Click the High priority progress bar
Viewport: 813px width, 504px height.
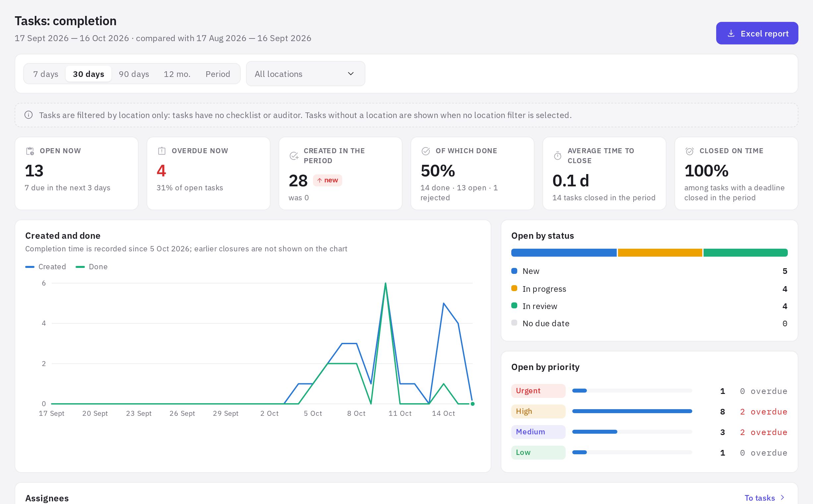click(632, 411)
